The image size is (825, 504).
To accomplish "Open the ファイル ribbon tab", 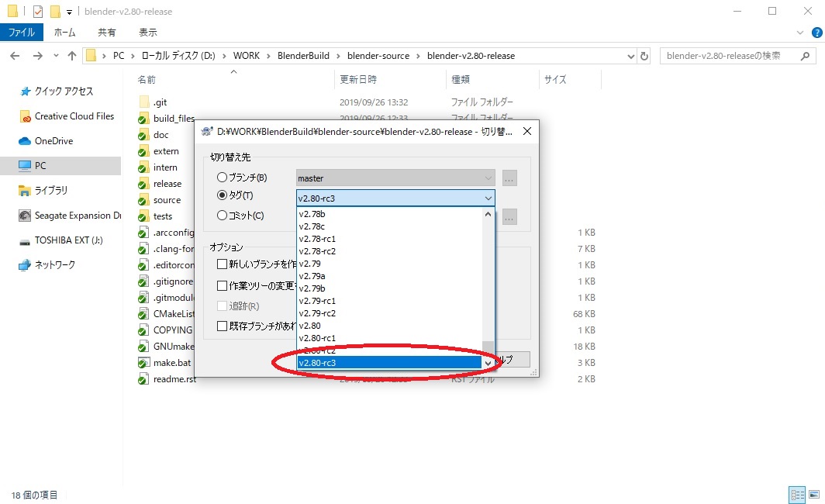I will click(x=21, y=32).
